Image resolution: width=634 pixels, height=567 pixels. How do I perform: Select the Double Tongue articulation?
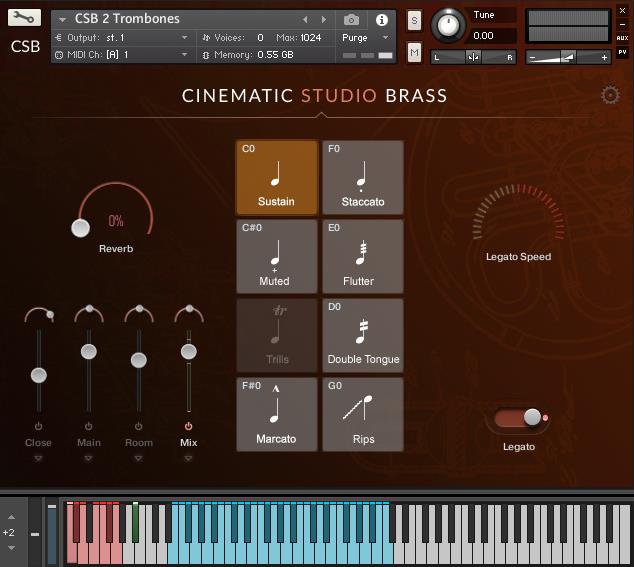[x=362, y=335]
